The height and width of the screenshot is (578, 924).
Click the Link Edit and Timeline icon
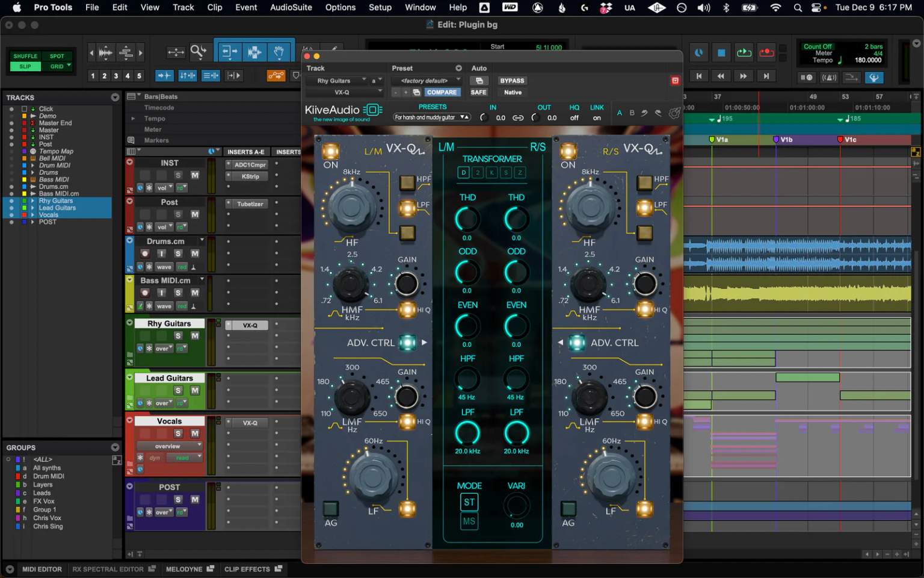[x=187, y=75]
